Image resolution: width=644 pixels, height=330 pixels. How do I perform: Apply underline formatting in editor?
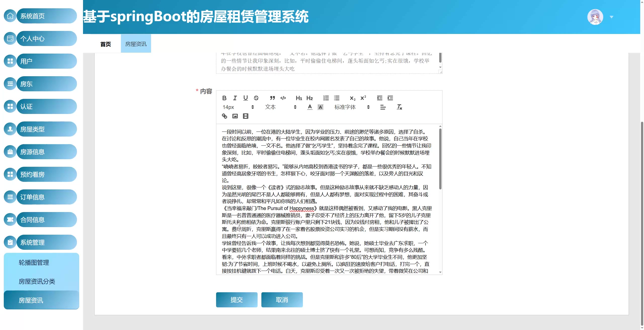[x=246, y=98]
